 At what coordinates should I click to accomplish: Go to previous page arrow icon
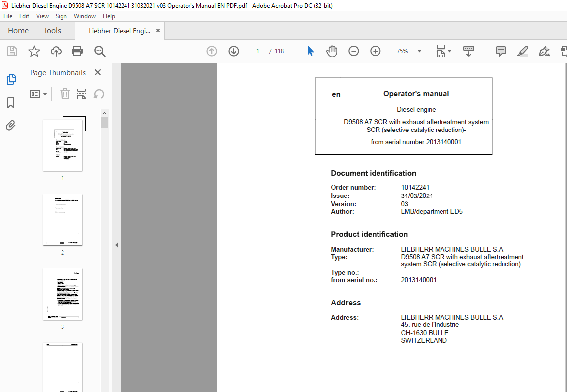point(212,51)
